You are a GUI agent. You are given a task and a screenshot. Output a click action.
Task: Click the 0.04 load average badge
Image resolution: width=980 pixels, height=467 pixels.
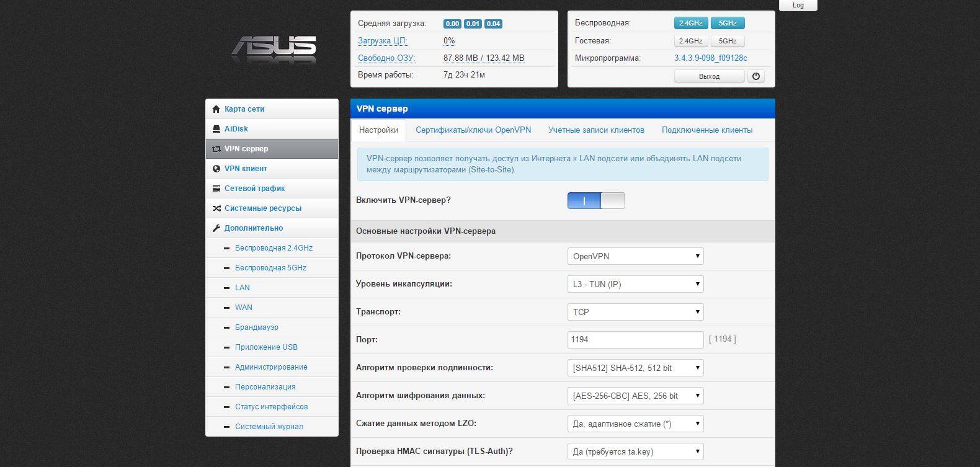pyautogui.click(x=493, y=24)
